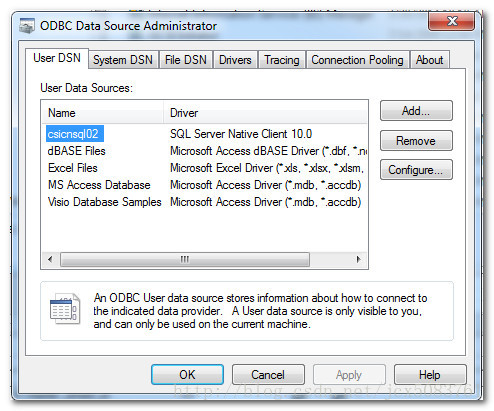Remove the selected data source
This screenshot has width=494, height=411.
(416, 141)
